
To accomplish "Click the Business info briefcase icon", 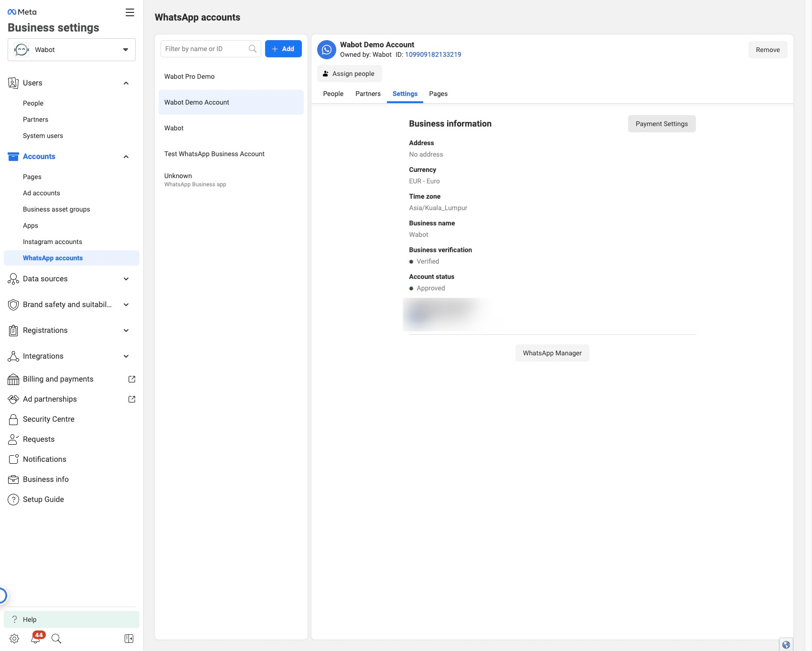I will [13, 480].
